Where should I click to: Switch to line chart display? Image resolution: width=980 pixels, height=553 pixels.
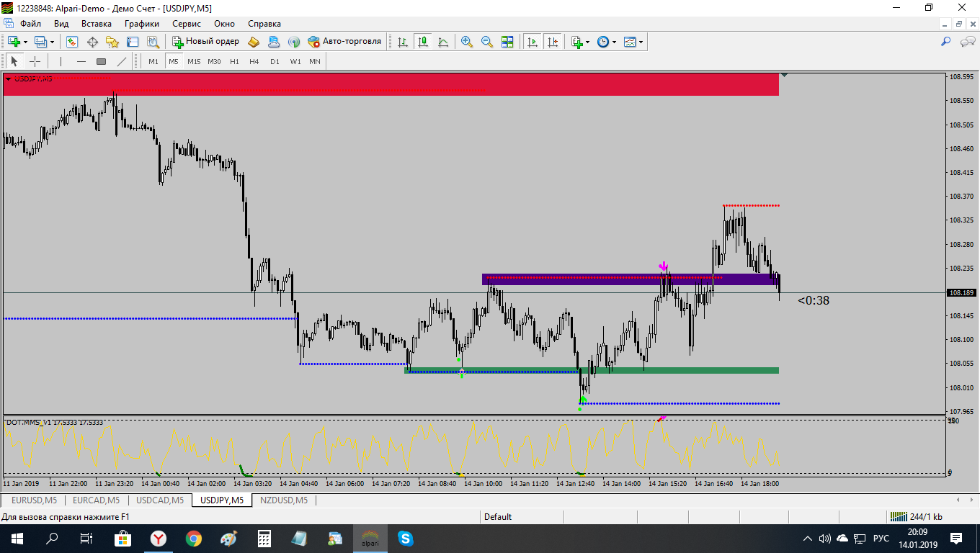pyautogui.click(x=443, y=42)
